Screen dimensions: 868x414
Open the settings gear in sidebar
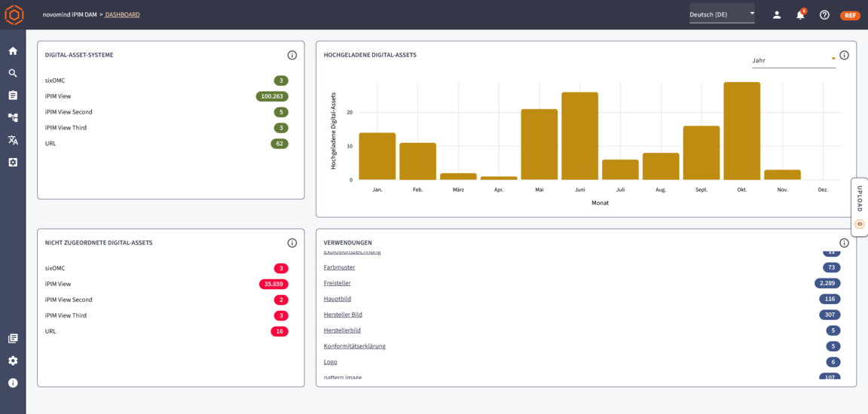[13, 361]
